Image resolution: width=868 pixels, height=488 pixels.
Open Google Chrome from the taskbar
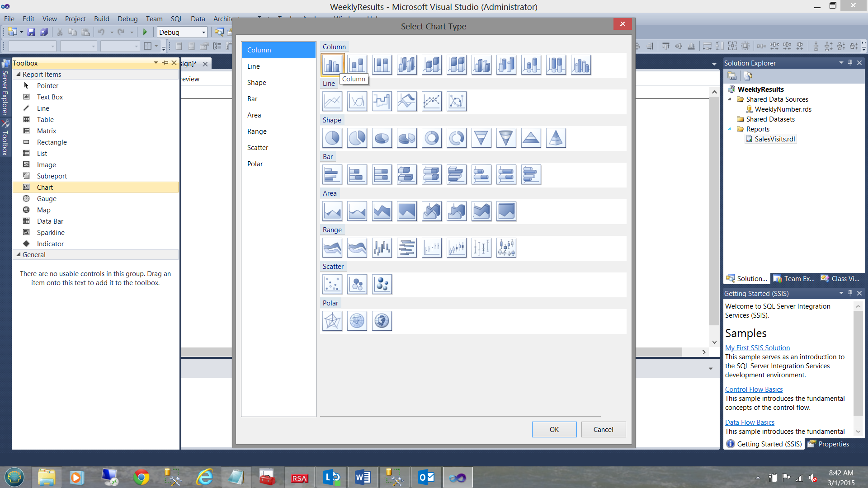142,477
